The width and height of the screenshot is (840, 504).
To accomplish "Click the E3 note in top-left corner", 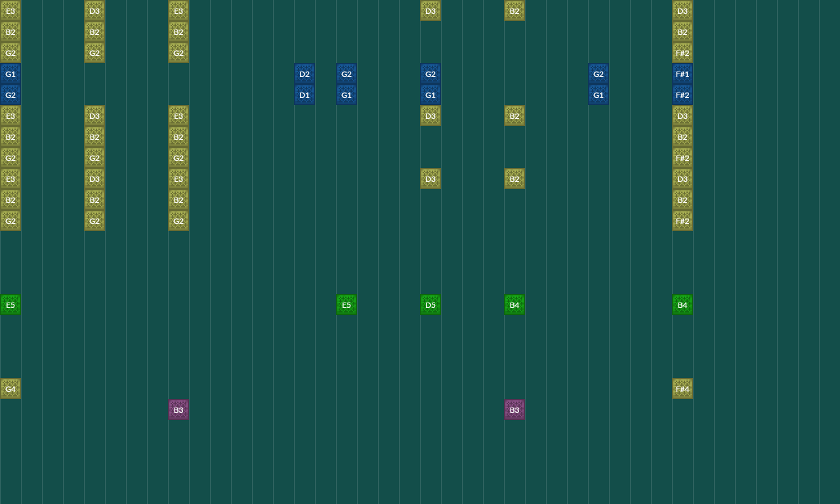I will [10, 10].
